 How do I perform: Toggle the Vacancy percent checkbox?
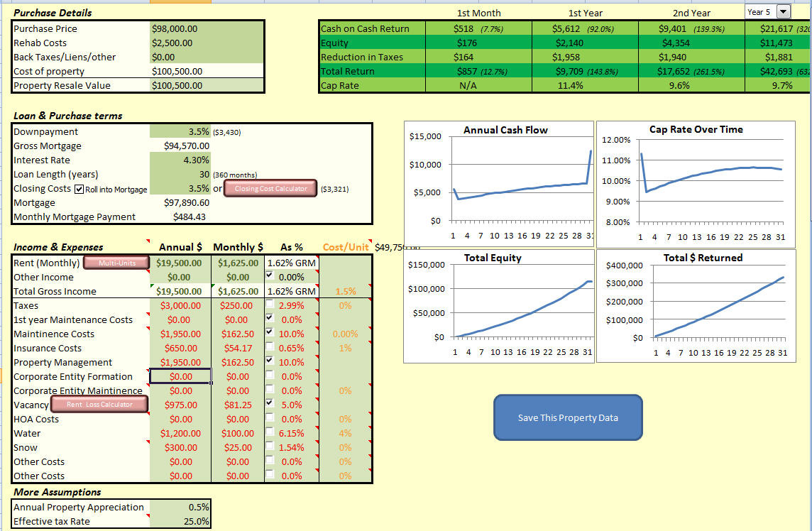click(270, 403)
